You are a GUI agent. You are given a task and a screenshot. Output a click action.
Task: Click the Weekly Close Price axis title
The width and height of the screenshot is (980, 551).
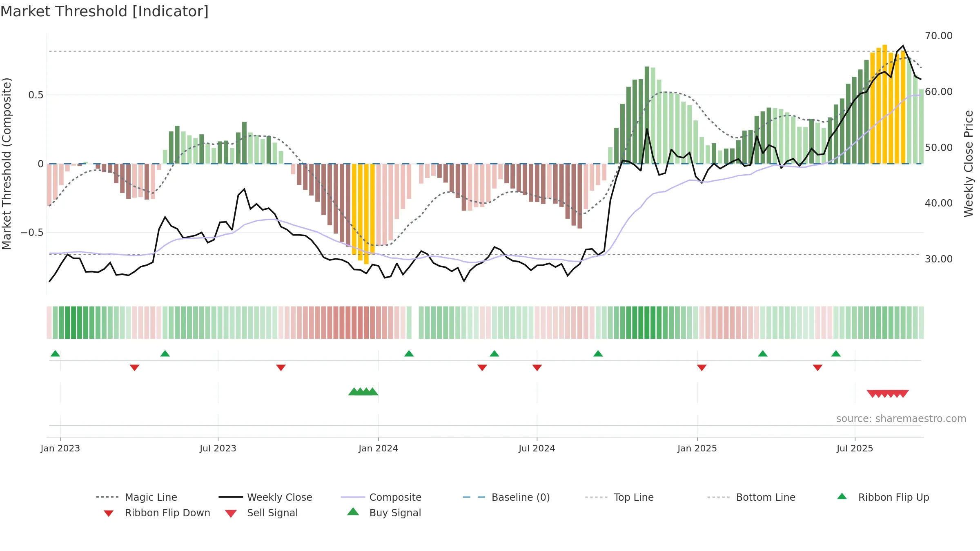(x=969, y=164)
